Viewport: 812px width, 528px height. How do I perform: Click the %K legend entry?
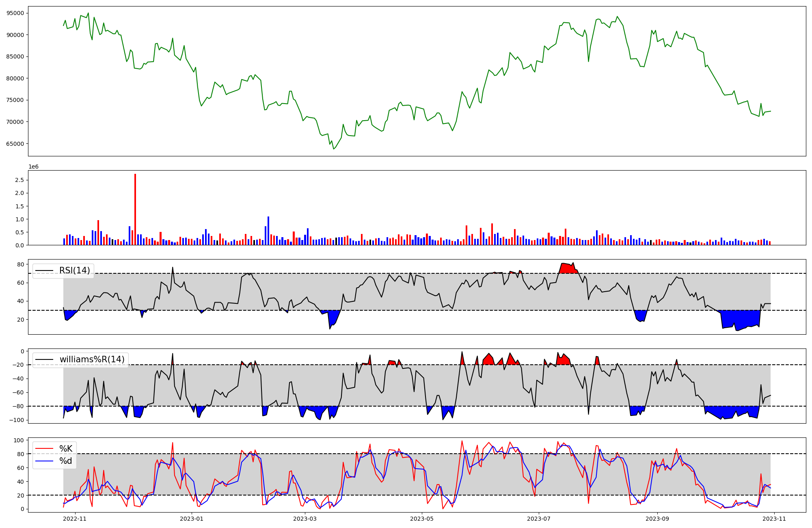[x=66, y=449]
